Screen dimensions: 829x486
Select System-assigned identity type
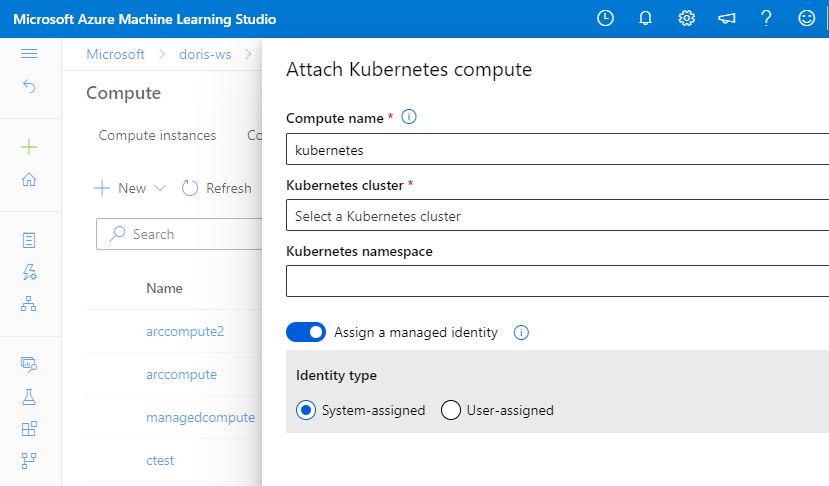[306, 410]
